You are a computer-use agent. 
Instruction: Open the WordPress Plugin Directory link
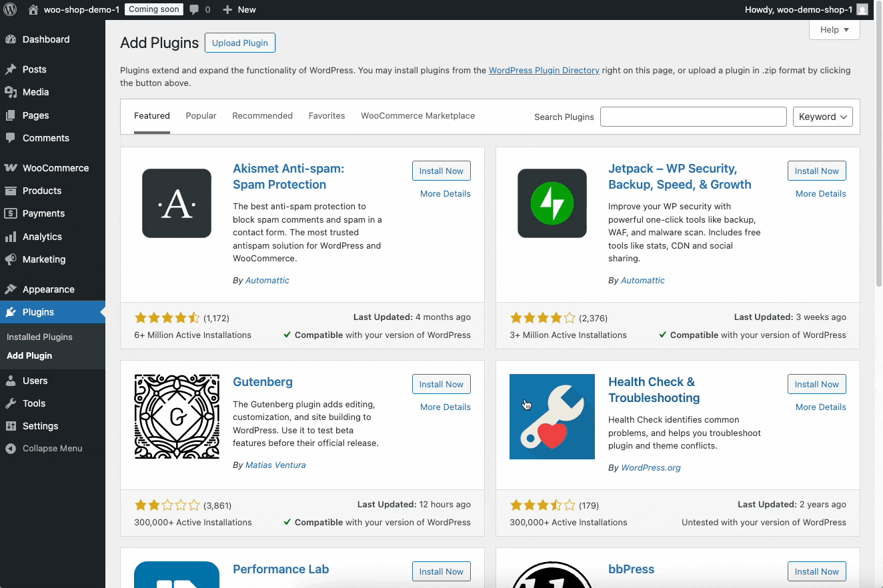click(x=544, y=70)
